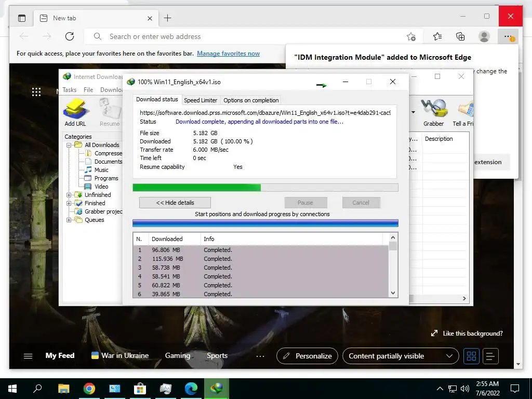Image resolution: width=532 pixels, height=399 pixels.
Task: Switch feed to list layout view
Action: point(490,356)
